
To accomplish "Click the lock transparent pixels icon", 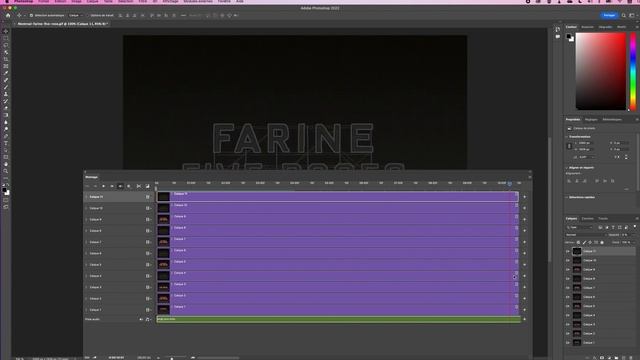I will (x=578, y=242).
